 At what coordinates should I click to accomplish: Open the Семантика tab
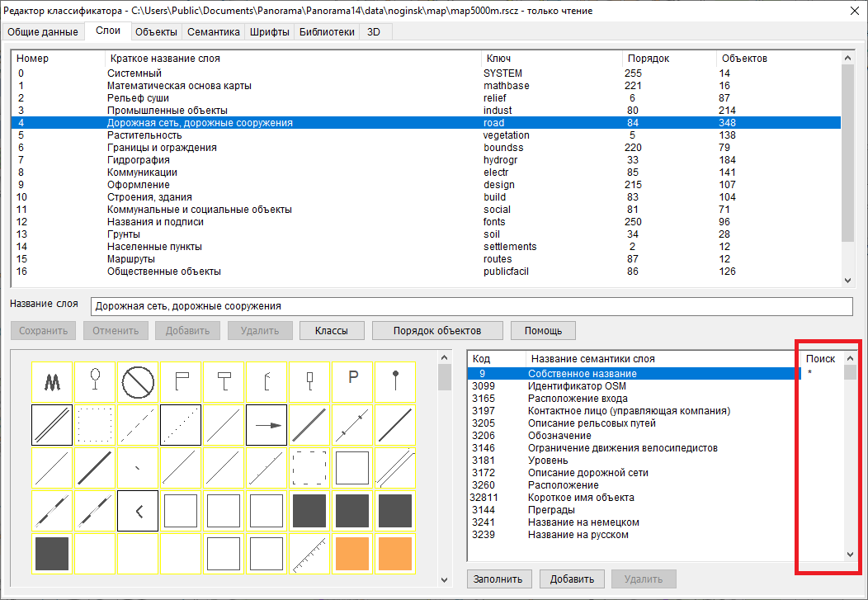pos(213,32)
